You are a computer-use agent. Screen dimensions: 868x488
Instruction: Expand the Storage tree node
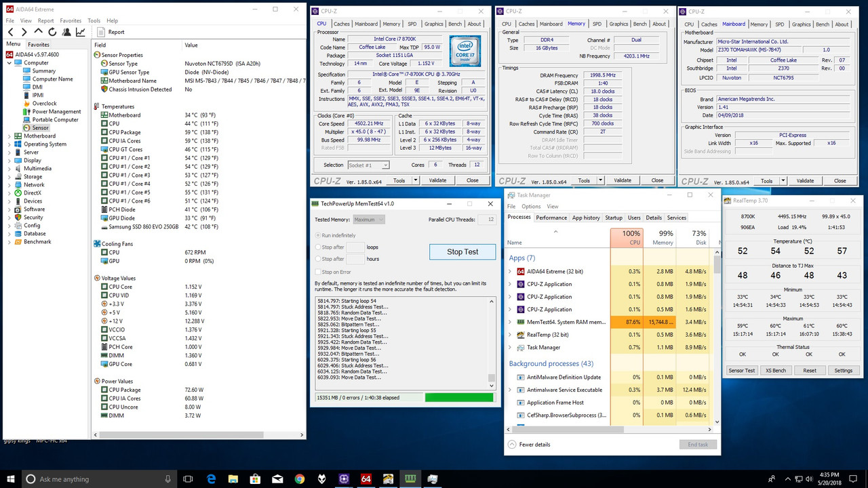coord(9,177)
